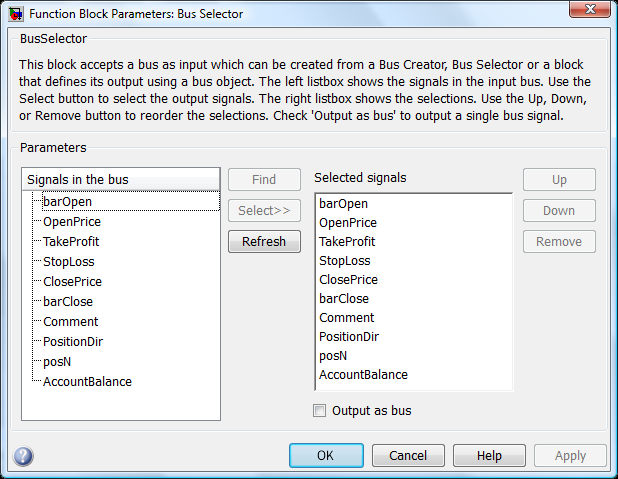Click the Simulink icon in title bar
The image size is (618, 479).
click(x=16, y=14)
